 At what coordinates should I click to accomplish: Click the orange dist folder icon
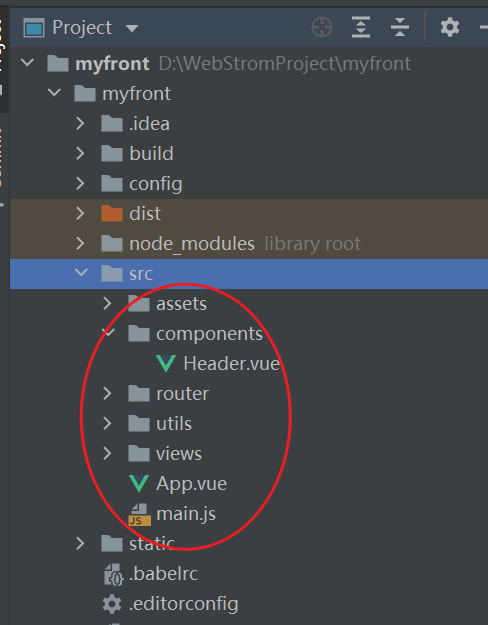[x=112, y=213]
